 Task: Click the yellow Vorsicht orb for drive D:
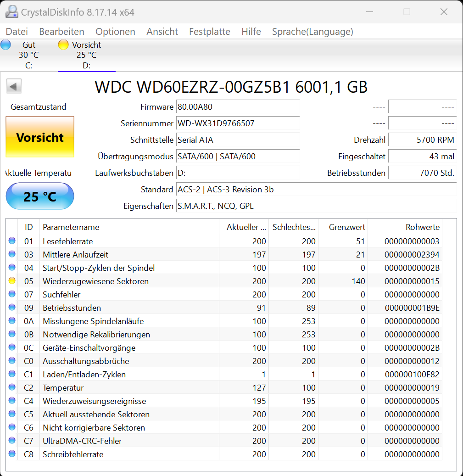click(63, 45)
